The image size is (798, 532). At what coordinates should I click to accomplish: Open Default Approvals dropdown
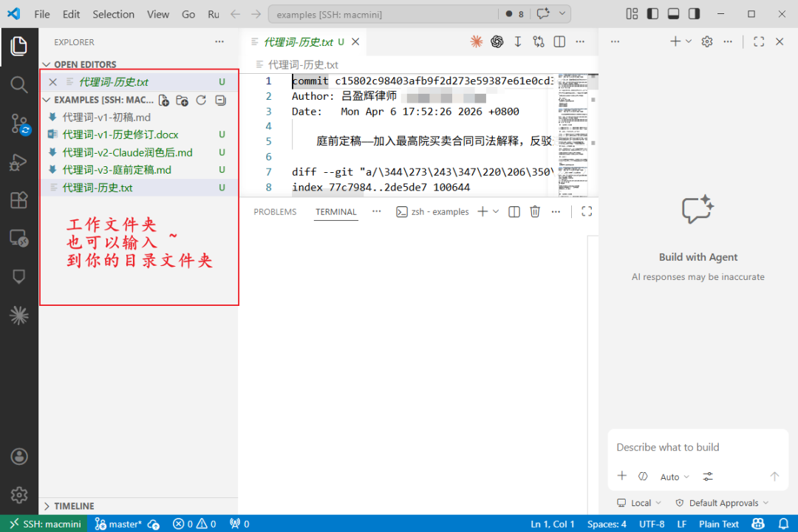point(722,503)
